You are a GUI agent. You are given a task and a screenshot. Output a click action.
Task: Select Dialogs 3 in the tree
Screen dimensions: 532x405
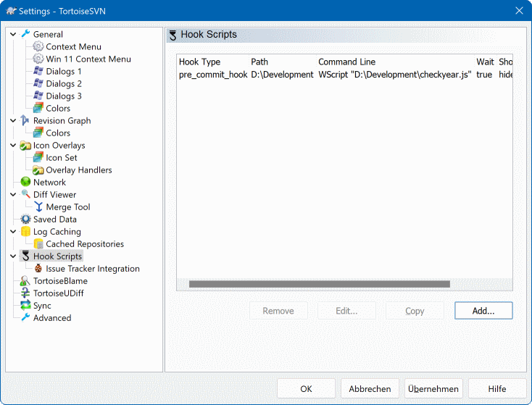pos(64,96)
